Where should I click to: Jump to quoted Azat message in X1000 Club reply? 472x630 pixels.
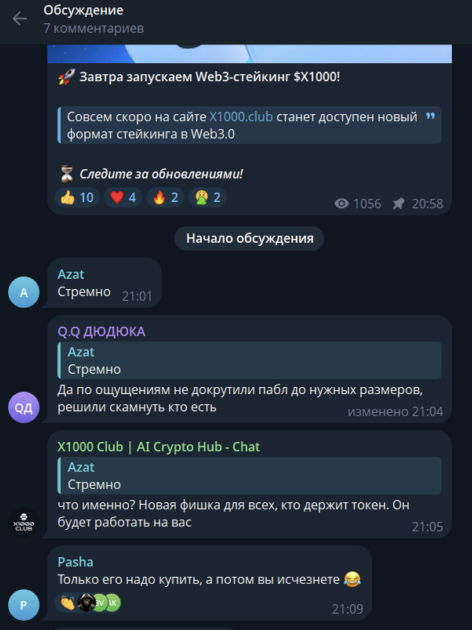click(249, 476)
